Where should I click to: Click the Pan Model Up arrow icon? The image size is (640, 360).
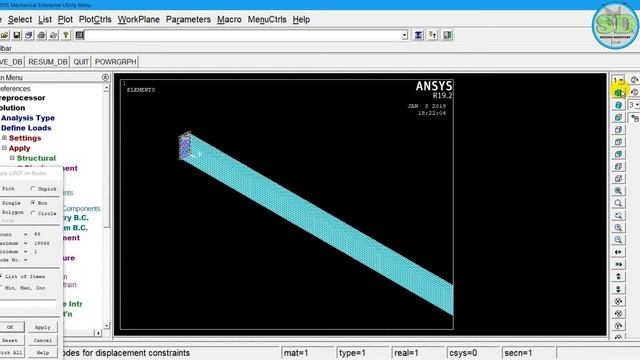pos(618,276)
